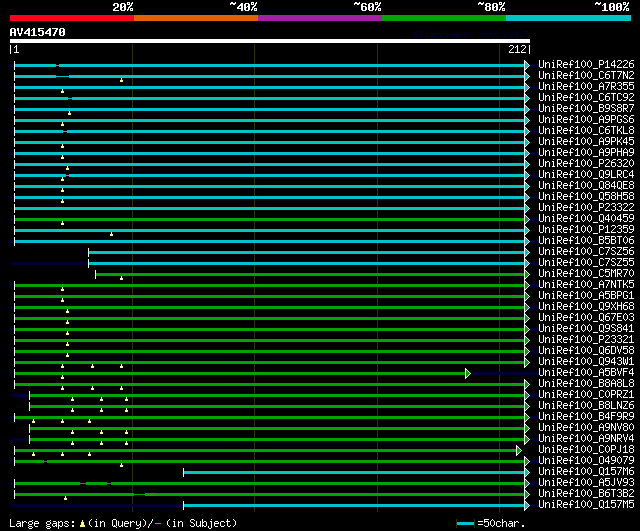Click the white start tick of C7SZ55
640x531 pixels.
click(89, 263)
